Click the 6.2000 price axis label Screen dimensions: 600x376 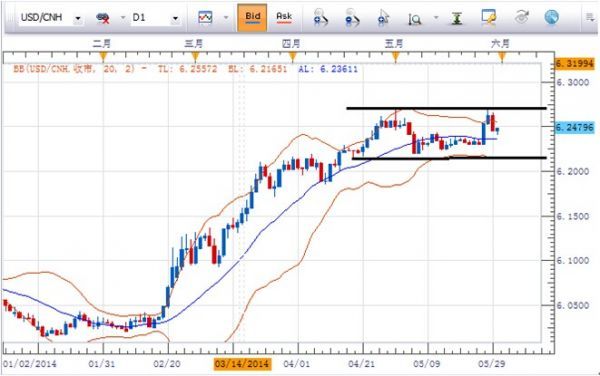pyautogui.click(x=572, y=172)
